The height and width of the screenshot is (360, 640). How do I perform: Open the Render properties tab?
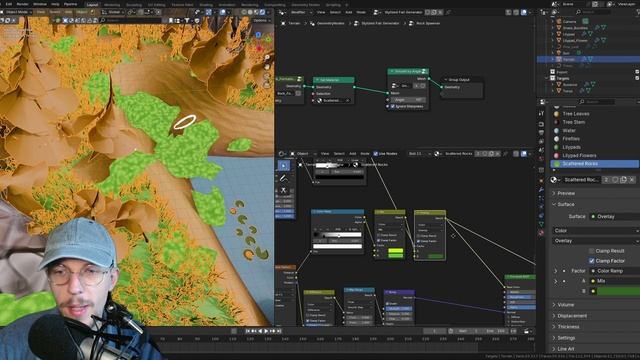pyautogui.click(x=541, y=124)
